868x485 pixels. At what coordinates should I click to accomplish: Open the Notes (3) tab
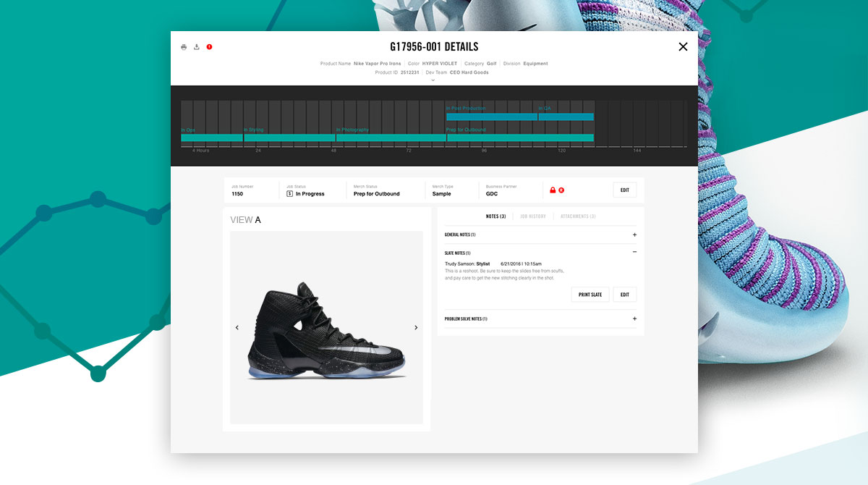click(x=495, y=216)
